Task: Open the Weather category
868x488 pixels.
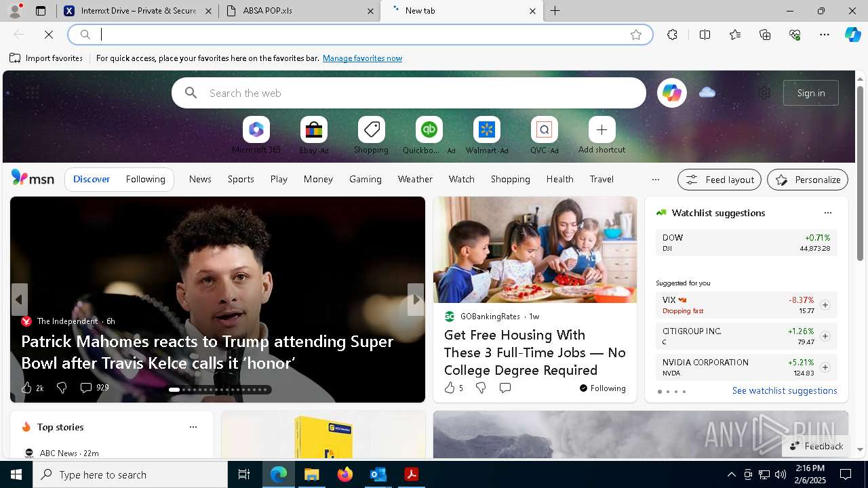Action: point(415,179)
